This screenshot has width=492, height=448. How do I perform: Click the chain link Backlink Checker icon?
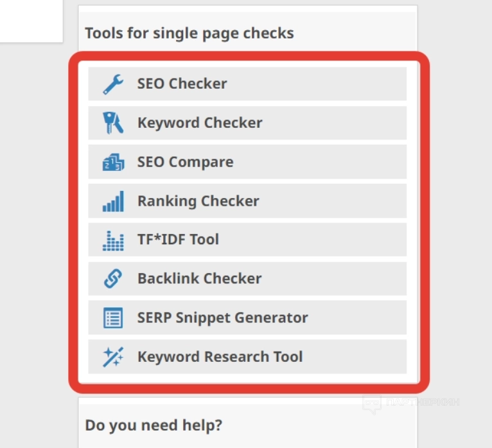113,279
